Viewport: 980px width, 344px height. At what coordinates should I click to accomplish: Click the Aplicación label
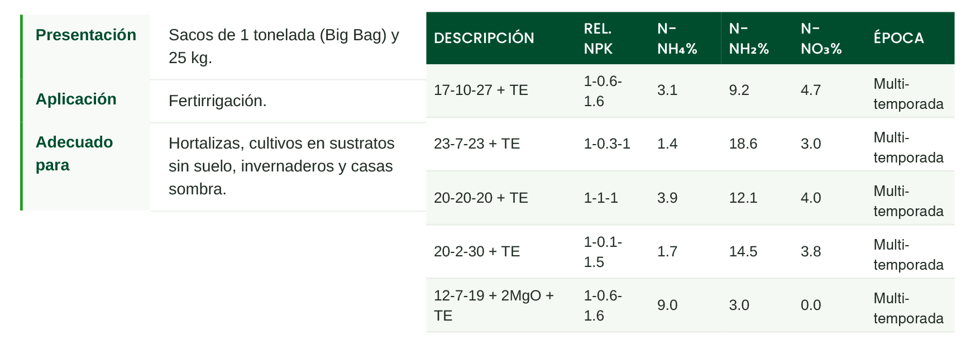[76, 99]
